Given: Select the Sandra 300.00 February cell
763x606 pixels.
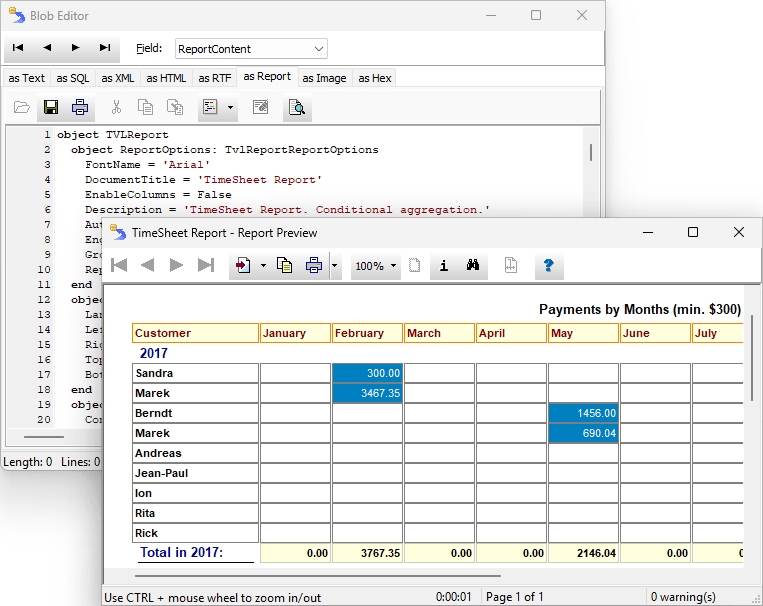Looking at the screenshot, I should tap(367, 373).
